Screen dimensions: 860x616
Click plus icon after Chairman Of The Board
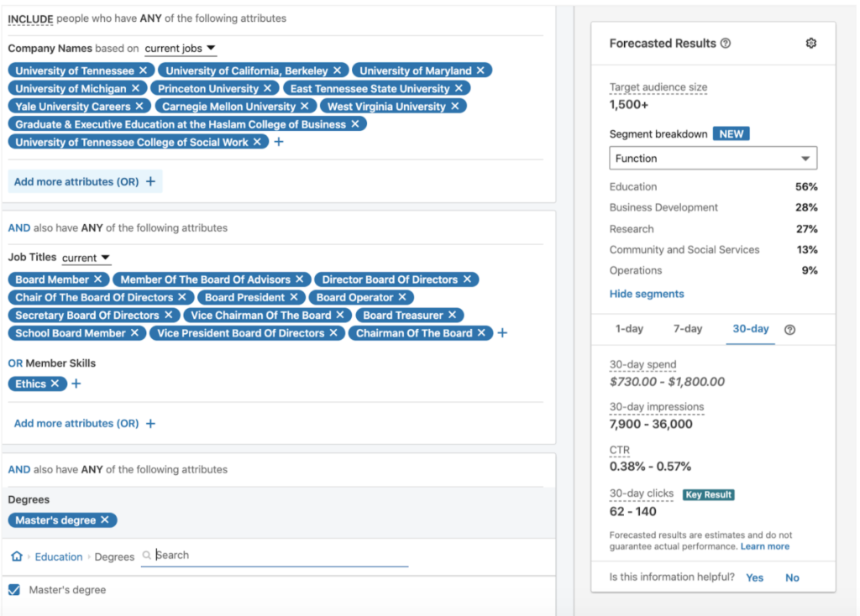pos(502,333)
